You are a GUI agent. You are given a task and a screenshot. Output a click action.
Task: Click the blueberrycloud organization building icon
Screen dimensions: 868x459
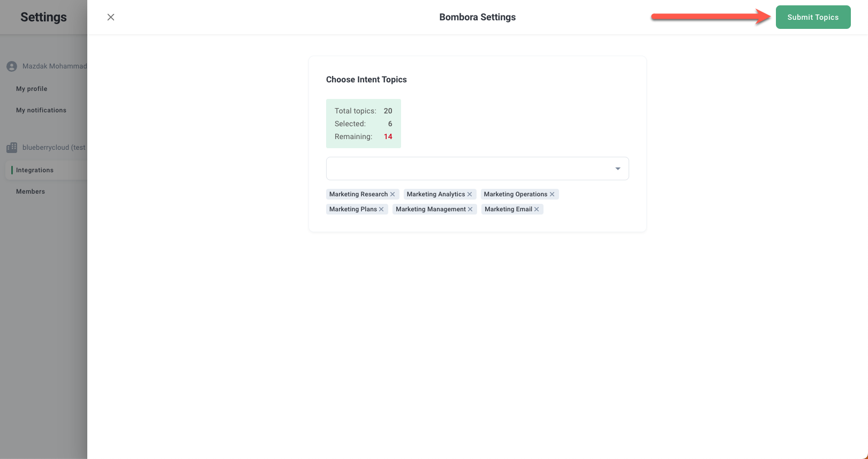point(12,147)
